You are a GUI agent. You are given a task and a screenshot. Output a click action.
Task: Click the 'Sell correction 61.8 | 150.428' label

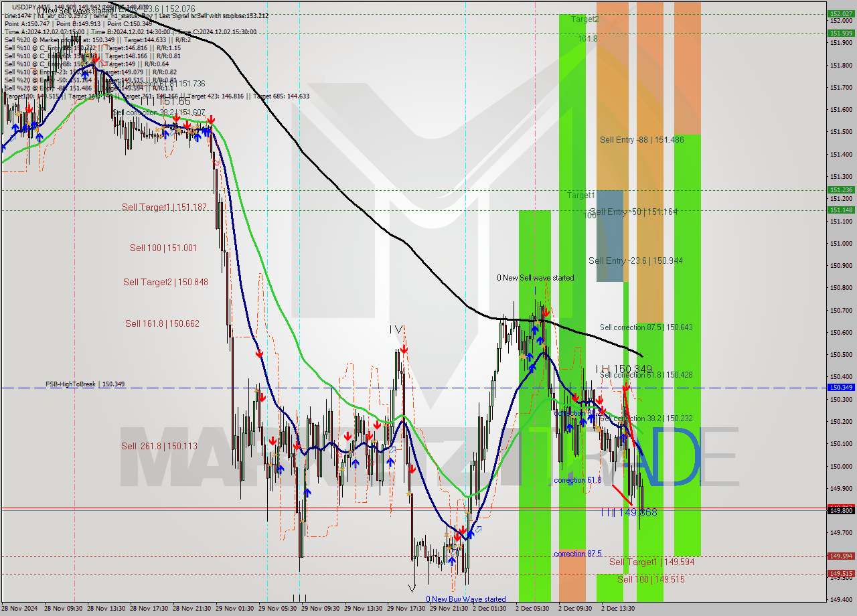pyautogui.click(x=646, y=375)
